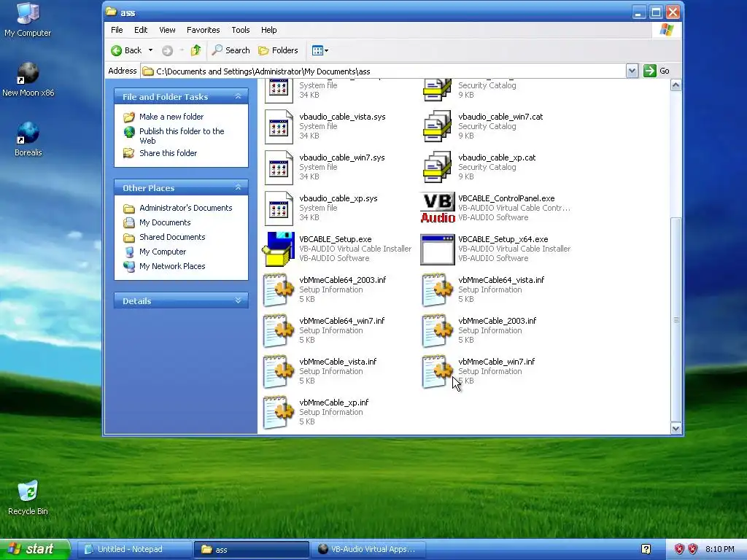Click Share this folder link
The width and height of the screenshot is (747, 560).
169,153
